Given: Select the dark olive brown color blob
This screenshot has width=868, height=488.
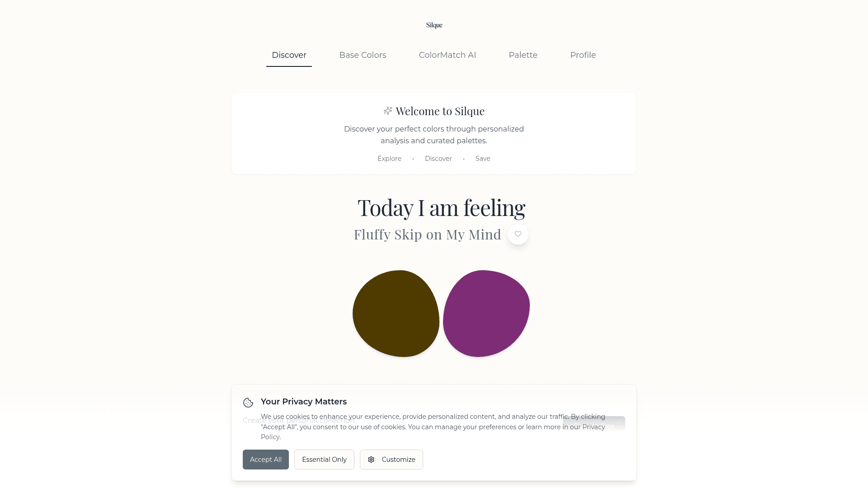Looking at the screenshot, I should click(396, 314).
